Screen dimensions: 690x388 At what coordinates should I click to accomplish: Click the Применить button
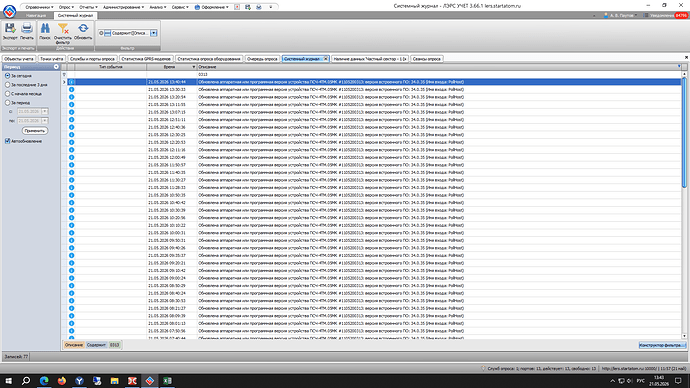(x=35, y=131)
